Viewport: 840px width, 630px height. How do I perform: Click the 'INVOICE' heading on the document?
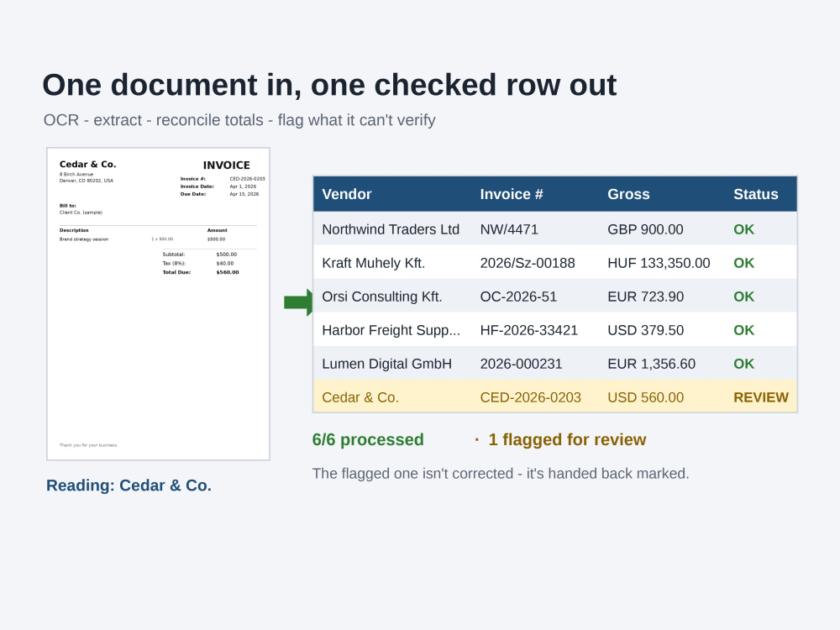227,165
